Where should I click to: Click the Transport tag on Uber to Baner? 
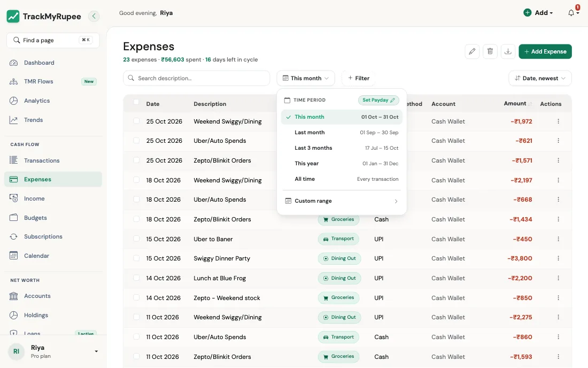(x=338, y=239)
